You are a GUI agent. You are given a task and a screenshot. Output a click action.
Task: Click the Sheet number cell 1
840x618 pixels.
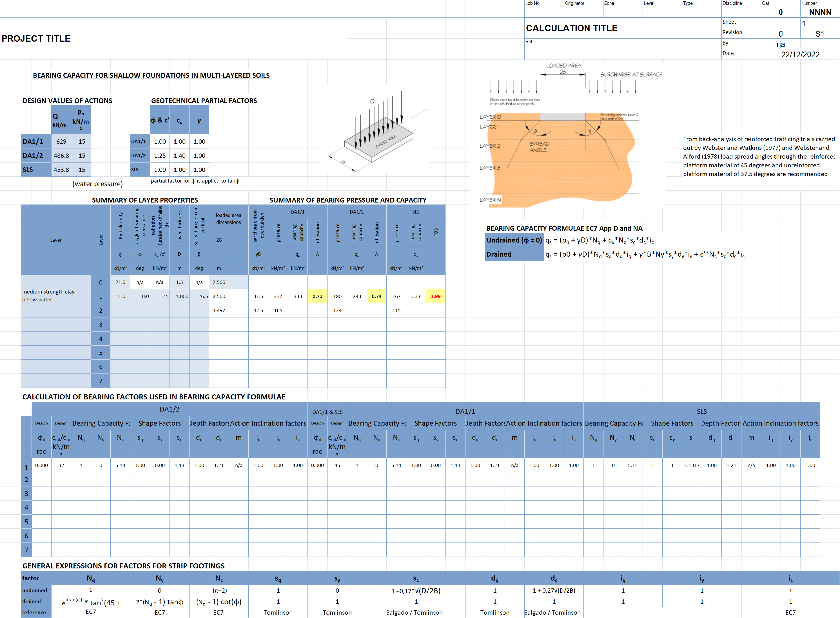pyautogui.click(x=820, y=23)
